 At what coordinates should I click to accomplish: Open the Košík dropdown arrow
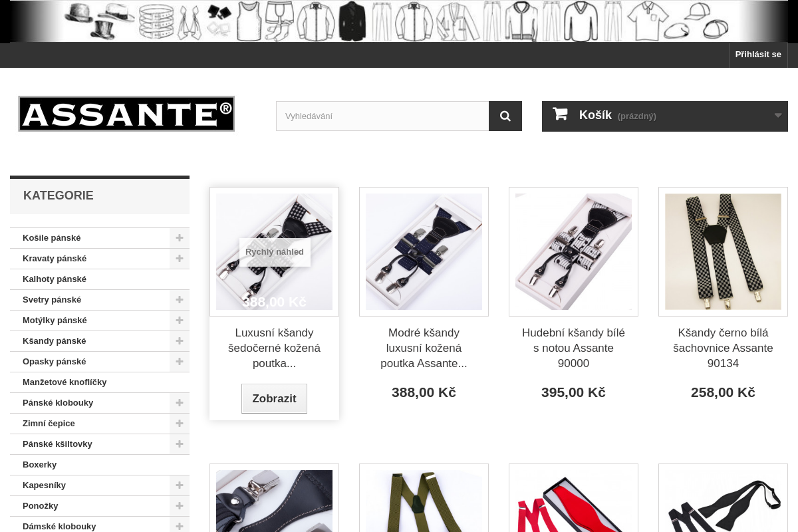click(x=778, y=116)
